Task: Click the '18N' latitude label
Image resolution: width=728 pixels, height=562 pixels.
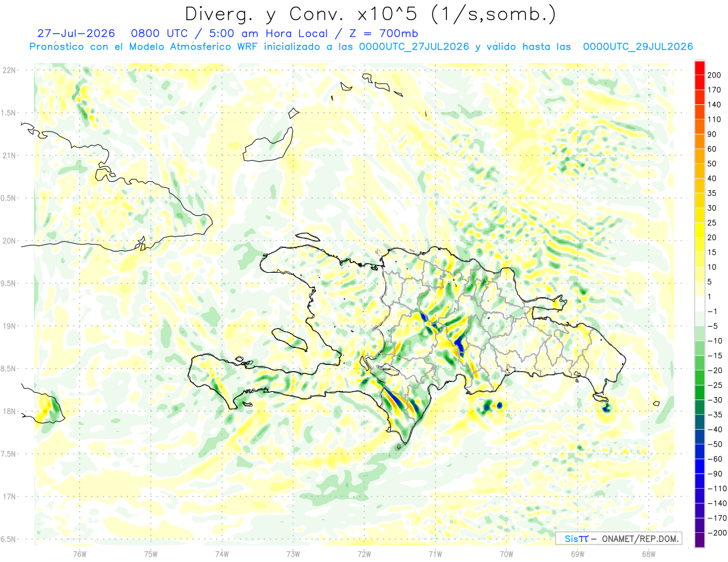Action: click(10, 412)
